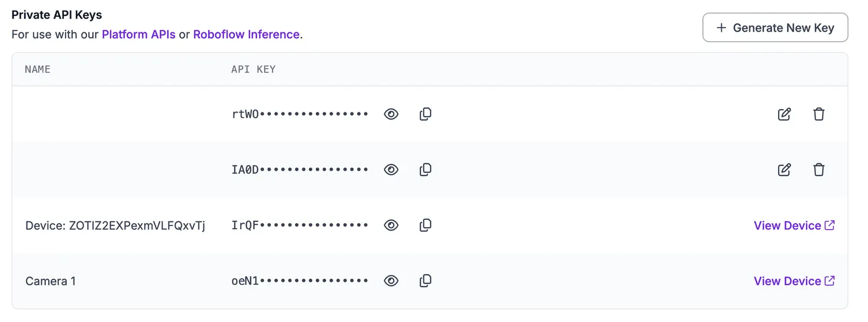View Device for ZOTIZ2EXPexmVLFQxvTj
This screenshot has height=322, width=868.
794,225
